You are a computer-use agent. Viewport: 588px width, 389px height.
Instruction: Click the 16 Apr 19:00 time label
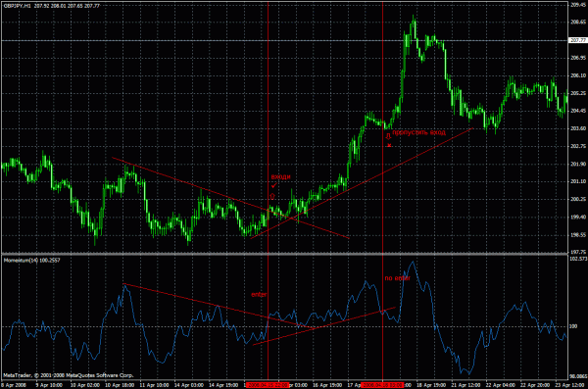point(327,385)
